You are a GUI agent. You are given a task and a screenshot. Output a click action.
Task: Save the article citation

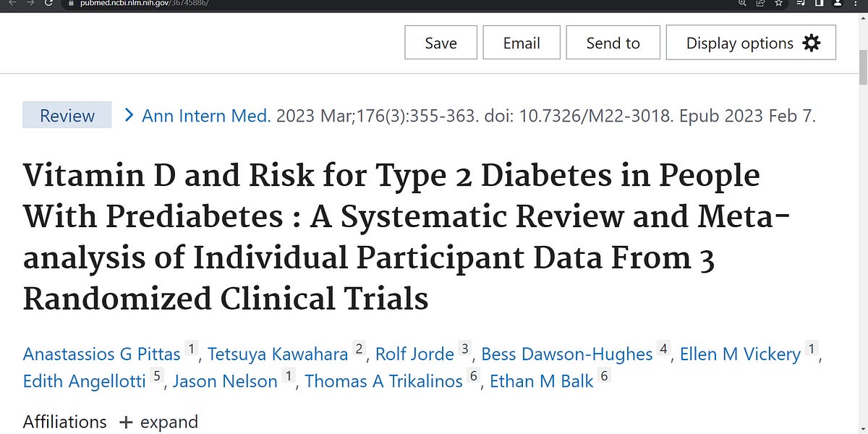(440, 43)
